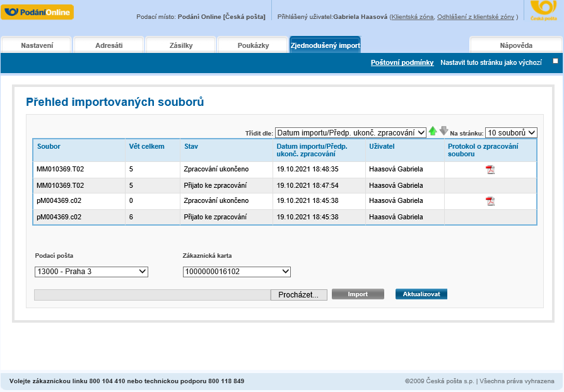Toggle the checkbox in the blue bar
The image size is (564, 392).
[555, 59]
